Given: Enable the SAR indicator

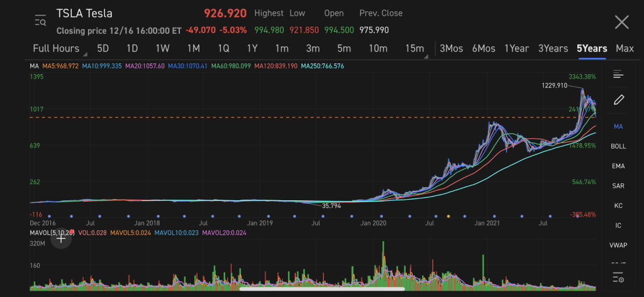Looking at the screenshot, I should (618, 186).
